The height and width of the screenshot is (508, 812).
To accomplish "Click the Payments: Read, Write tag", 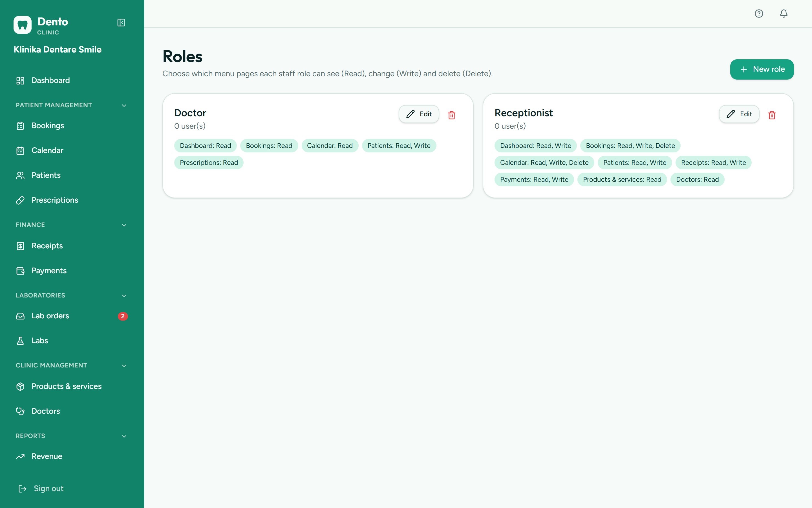I will click(x=534, y=179).
